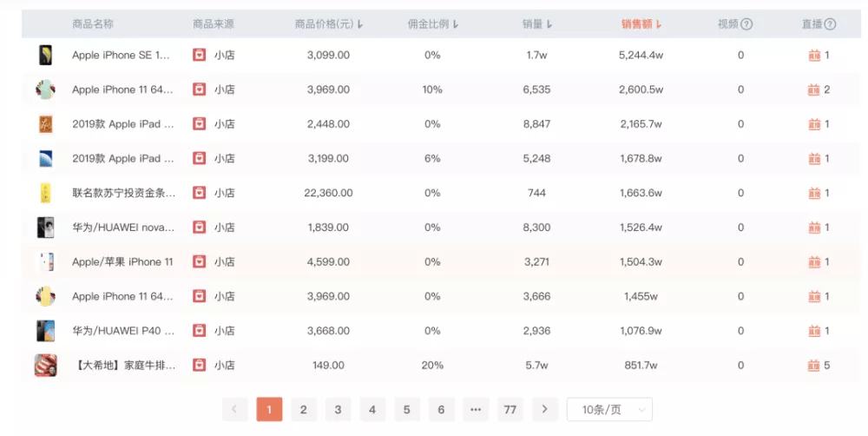Open 大希地 家庭牛排 product thumbnail
This screenshot has height=436, width=868.
[x=45, y=365]
